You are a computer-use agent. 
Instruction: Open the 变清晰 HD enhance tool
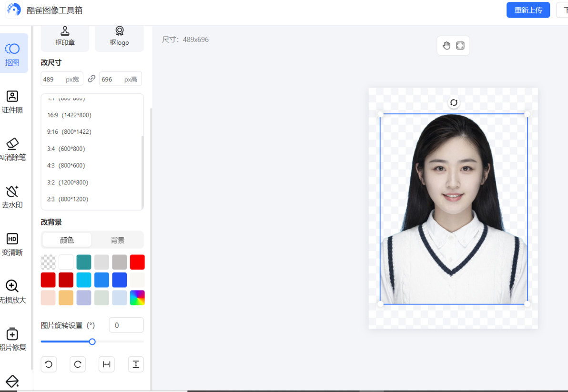[12, 244]
